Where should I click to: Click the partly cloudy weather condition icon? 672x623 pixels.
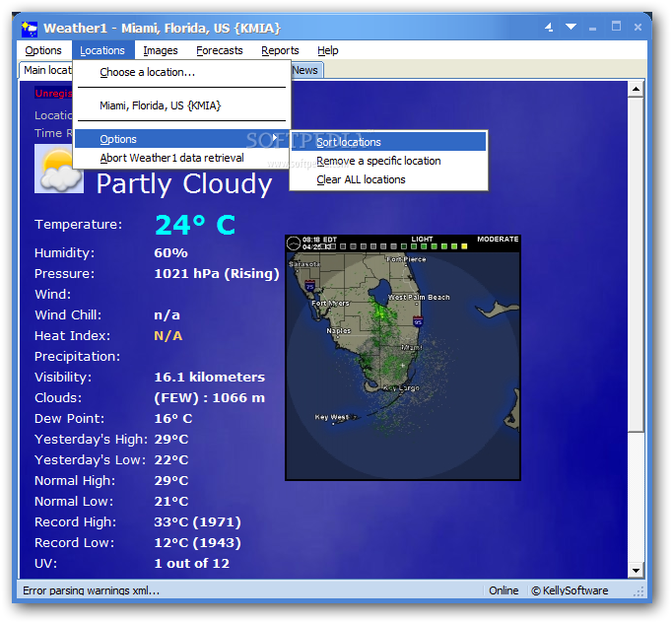click(59, 169)
